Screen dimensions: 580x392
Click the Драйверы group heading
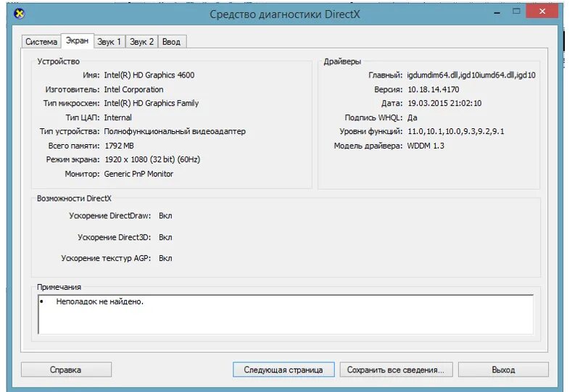click(x=342, y=62)
